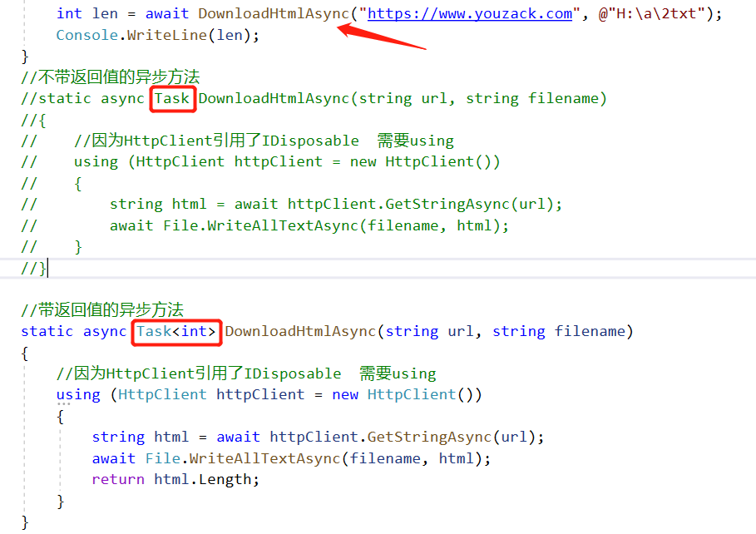Image resolution: width=756 pixels, height=534 pixels.
Task: Place cursor at the commented '//}' line end
Action: tap(47, 268)
